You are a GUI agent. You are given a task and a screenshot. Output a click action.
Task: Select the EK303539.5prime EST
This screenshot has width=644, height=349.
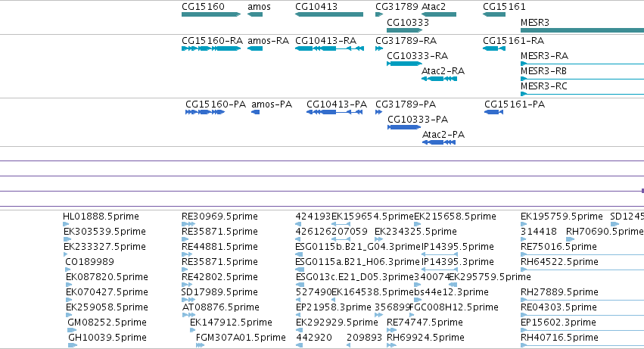tap(104, 232)
